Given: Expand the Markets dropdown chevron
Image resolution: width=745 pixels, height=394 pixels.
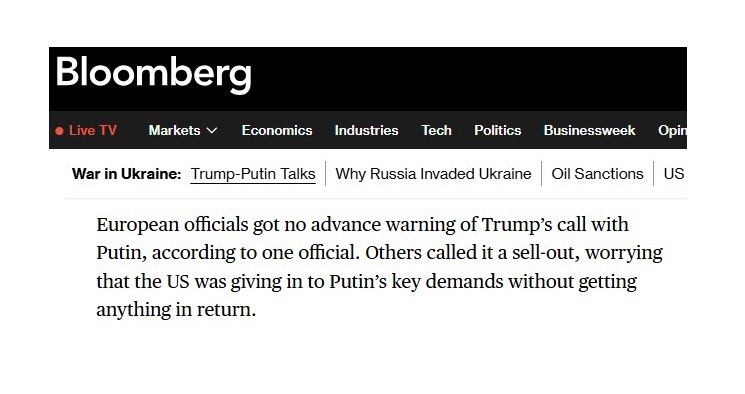Looking at the screenshot, I should (212, 131).
